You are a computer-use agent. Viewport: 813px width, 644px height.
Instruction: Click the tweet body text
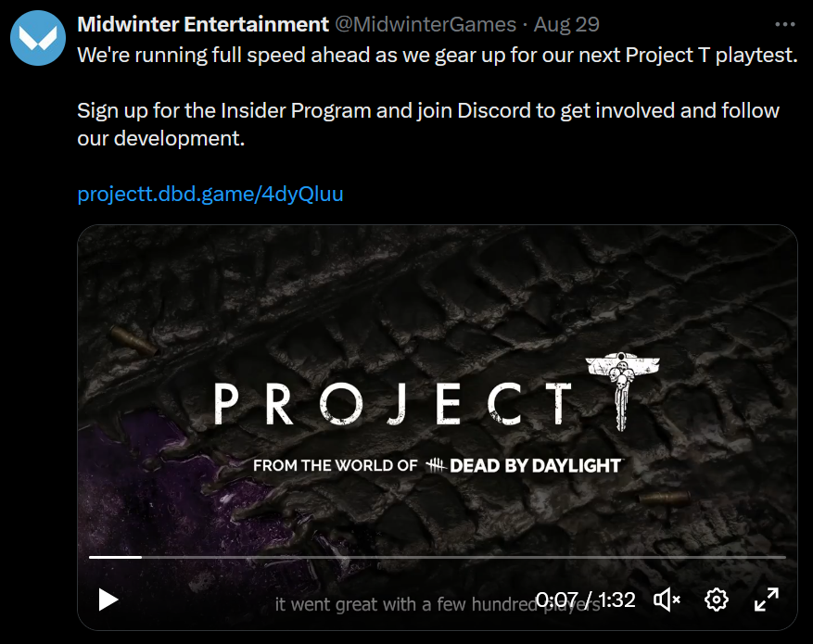437,96
